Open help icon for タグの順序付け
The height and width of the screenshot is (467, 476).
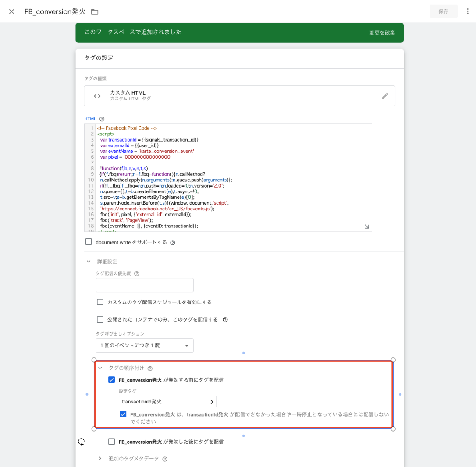(x=150, y=368)
